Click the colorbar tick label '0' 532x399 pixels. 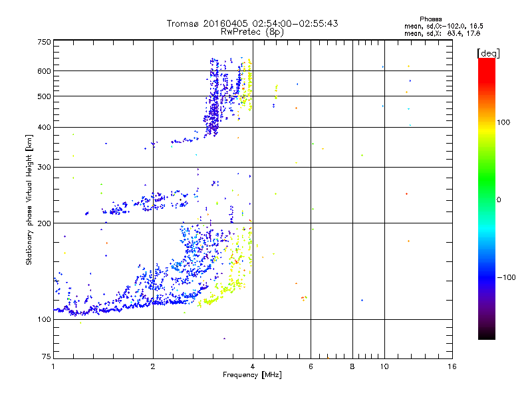point(499,199)
